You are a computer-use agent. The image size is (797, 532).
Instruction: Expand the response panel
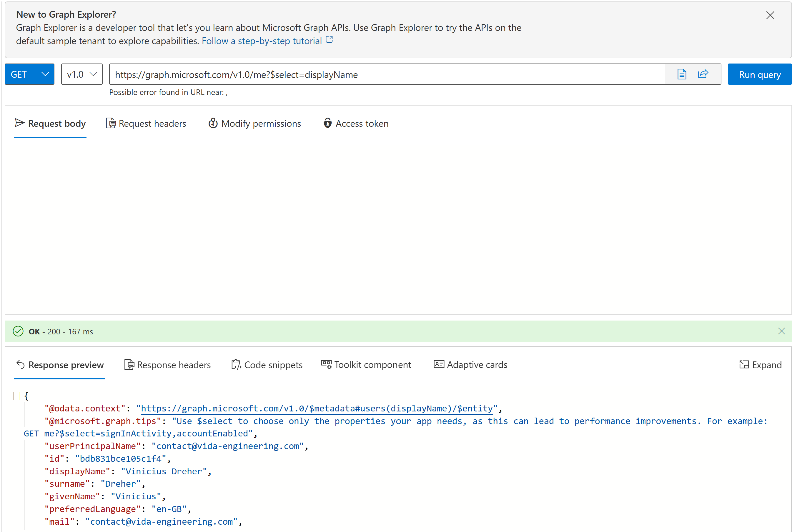[x=760, y=365]
